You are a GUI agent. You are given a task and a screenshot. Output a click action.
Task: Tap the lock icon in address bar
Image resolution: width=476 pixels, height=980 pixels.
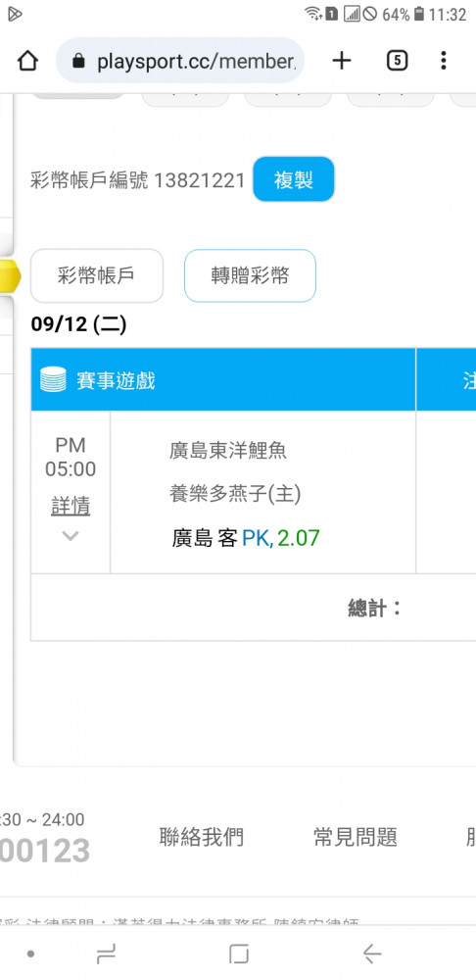pos(78,61)
